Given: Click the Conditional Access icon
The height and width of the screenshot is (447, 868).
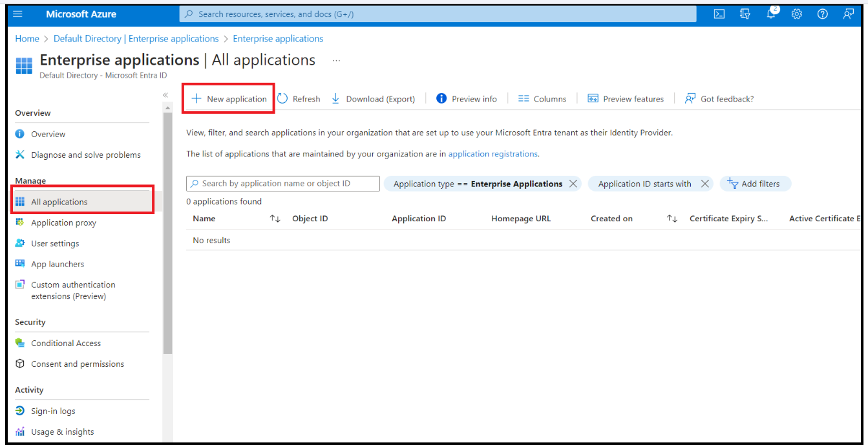Looking at the screenshot, I should [20, 343].
